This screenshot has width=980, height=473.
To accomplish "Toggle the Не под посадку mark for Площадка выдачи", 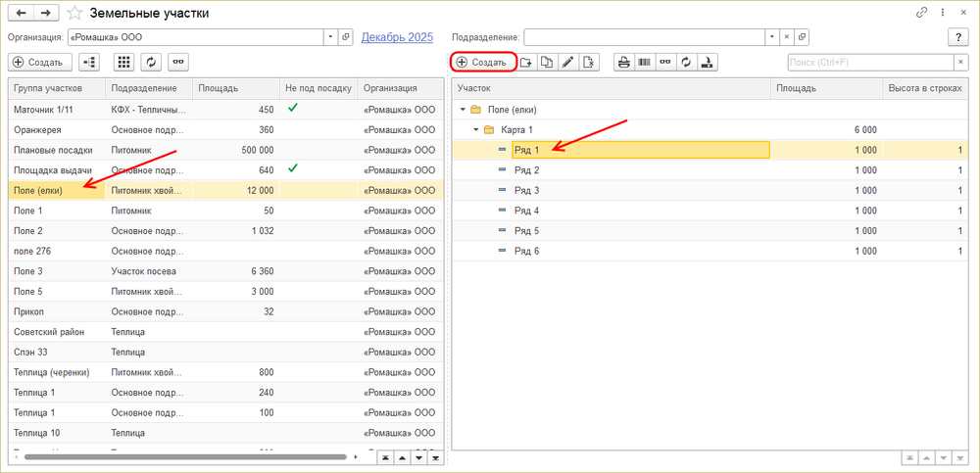I will [292, 169].
